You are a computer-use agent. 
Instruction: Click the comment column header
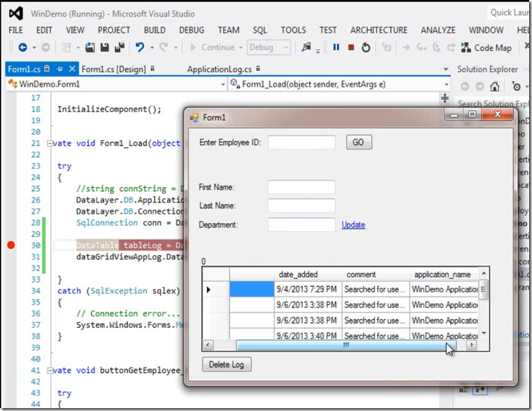pyautogui.click(x=375, y=274)
